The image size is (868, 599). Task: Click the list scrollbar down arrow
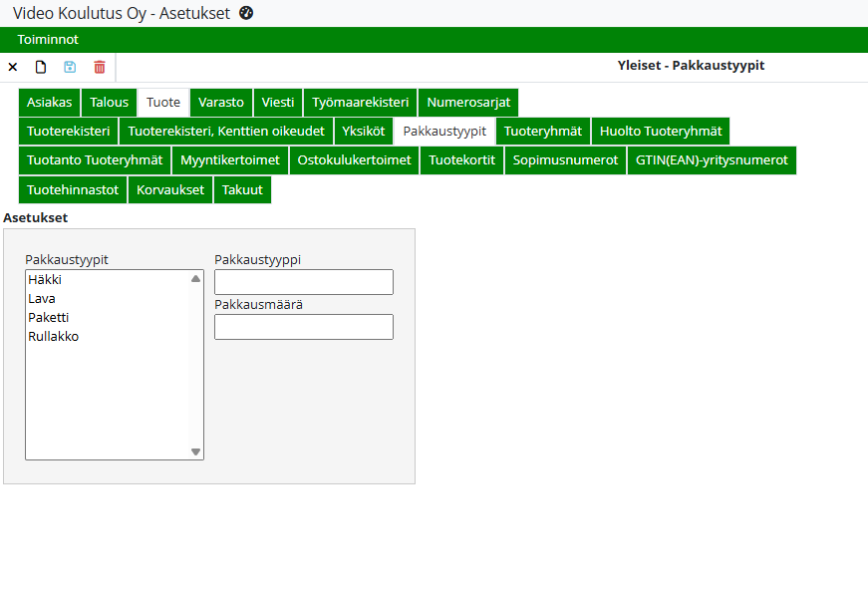196,451
